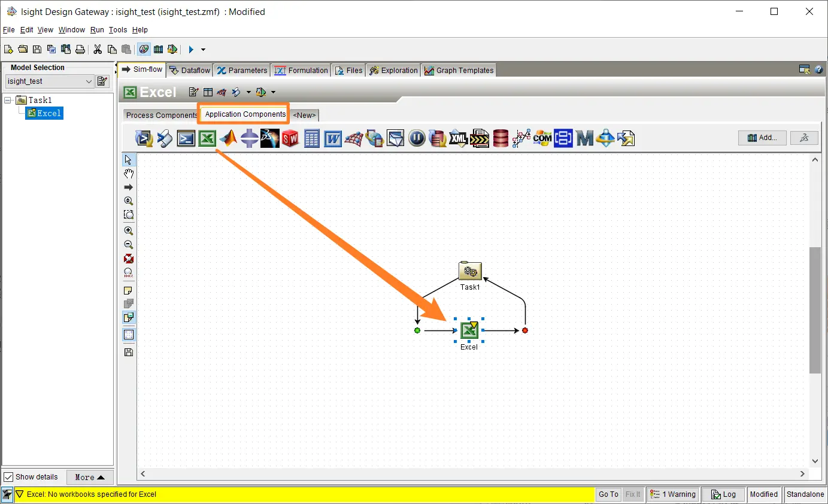Viewport: 828px width, 504px height.
Task: Open the run button dropdown arrow
Action: [x=203, y=50]
